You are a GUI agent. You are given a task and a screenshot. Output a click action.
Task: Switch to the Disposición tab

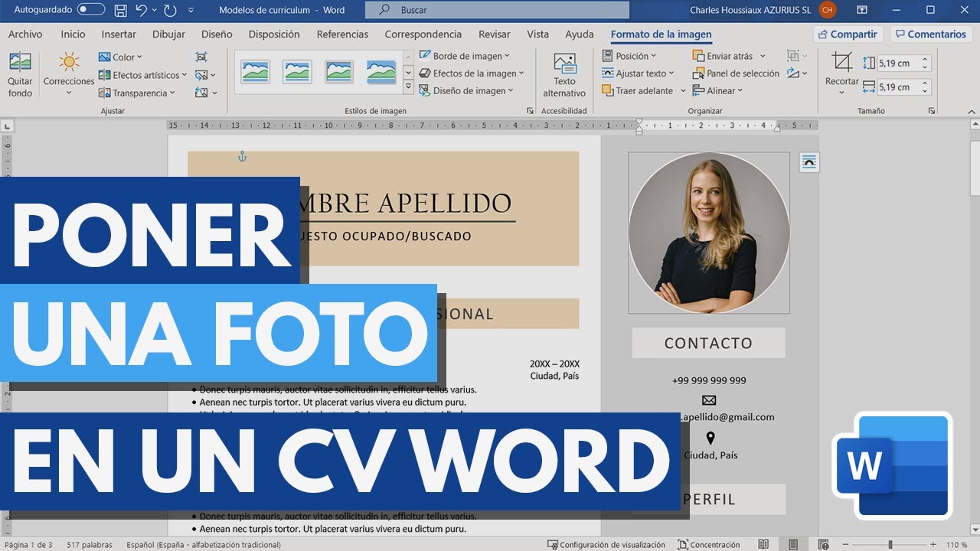pyautogui.click(x=274, y=34)
